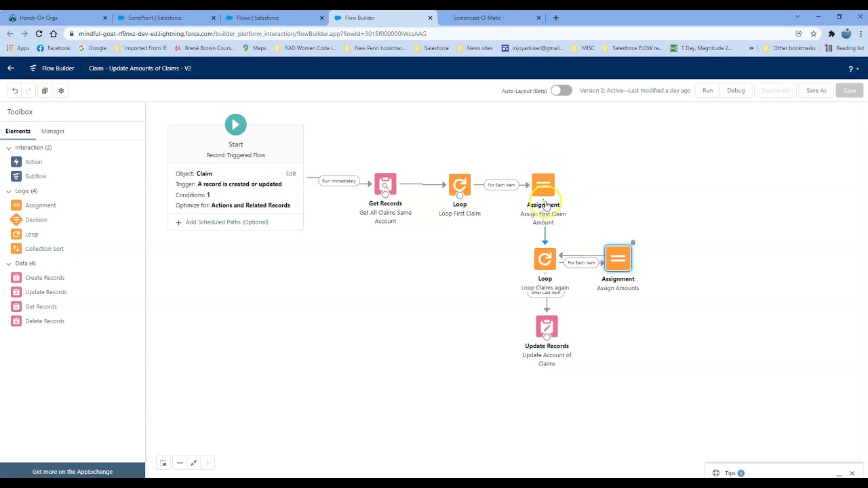Close the Tips panel with X

852,473
